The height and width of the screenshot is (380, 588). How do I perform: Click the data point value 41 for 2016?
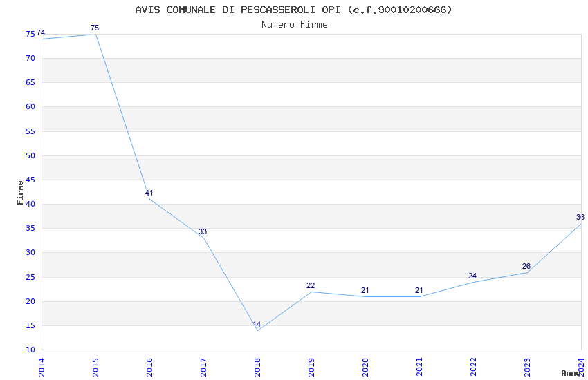coord(149,193)
